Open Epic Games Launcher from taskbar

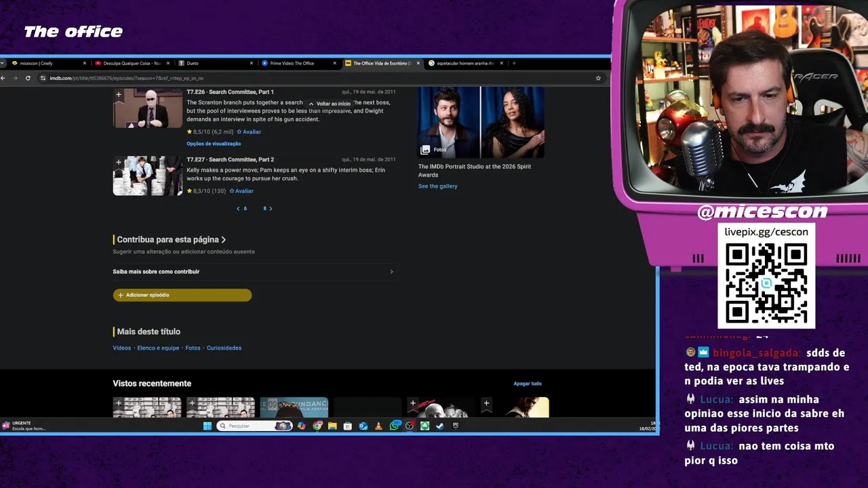click(x=456, y=426)
